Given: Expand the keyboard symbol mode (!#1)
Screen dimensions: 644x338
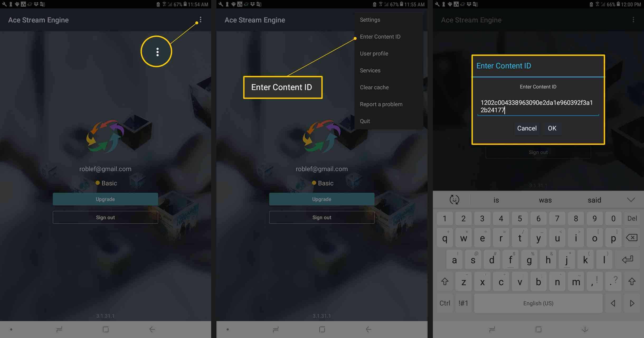Looking at the screenshot, I should pos(465,303).
